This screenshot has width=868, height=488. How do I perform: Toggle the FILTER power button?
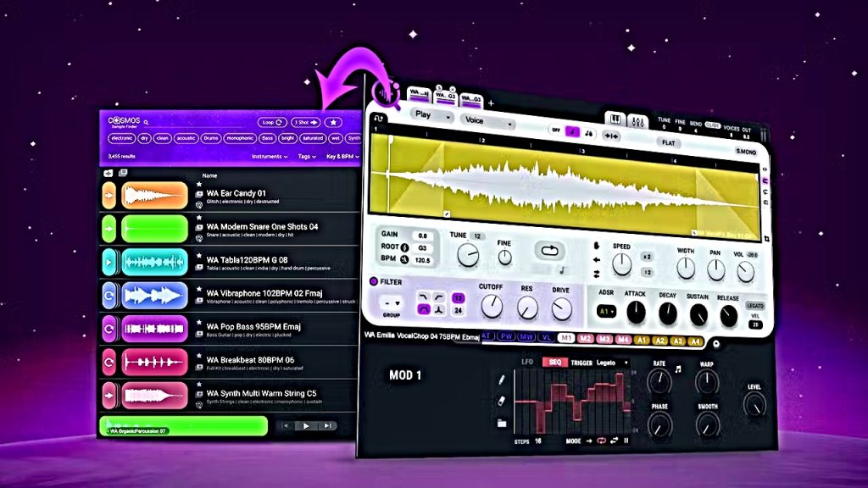click(373, 282)
